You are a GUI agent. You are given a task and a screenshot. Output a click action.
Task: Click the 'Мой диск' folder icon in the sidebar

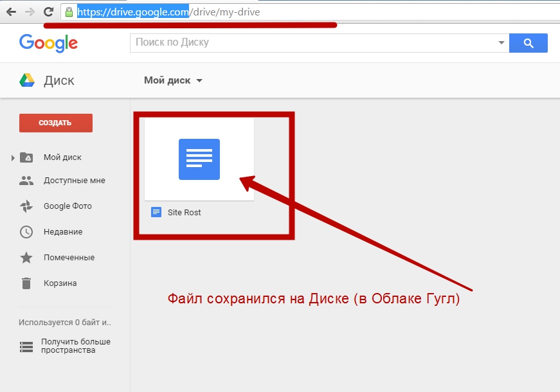(x=26, y=157)
